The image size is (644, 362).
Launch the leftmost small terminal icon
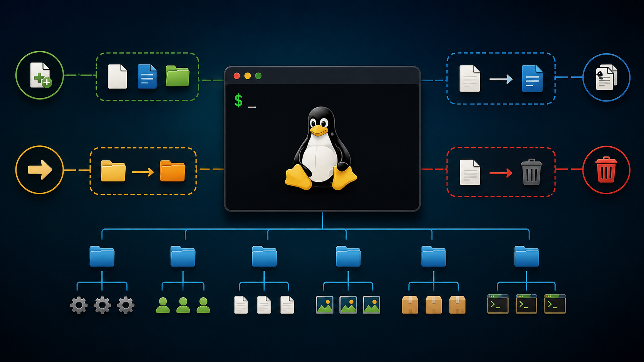click(498, 304)
